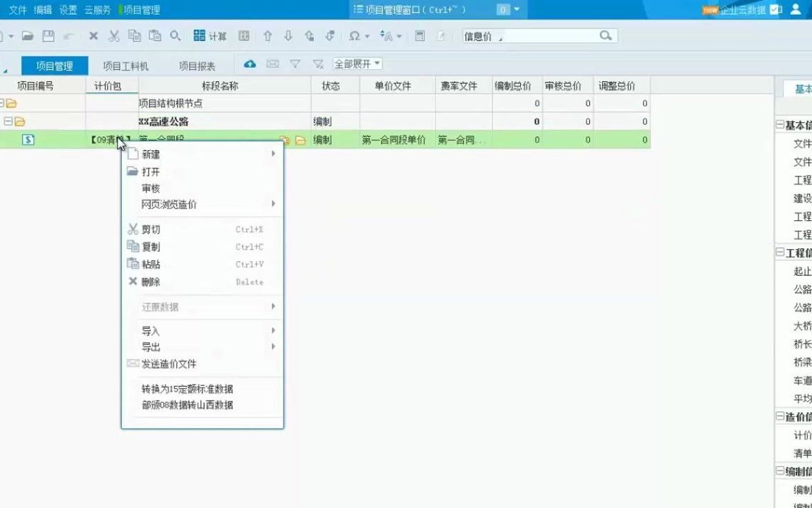Select 转换为15定额标准数据 in the context menu
The height and width of the screenshot is (508, 812).
(187, 389)
